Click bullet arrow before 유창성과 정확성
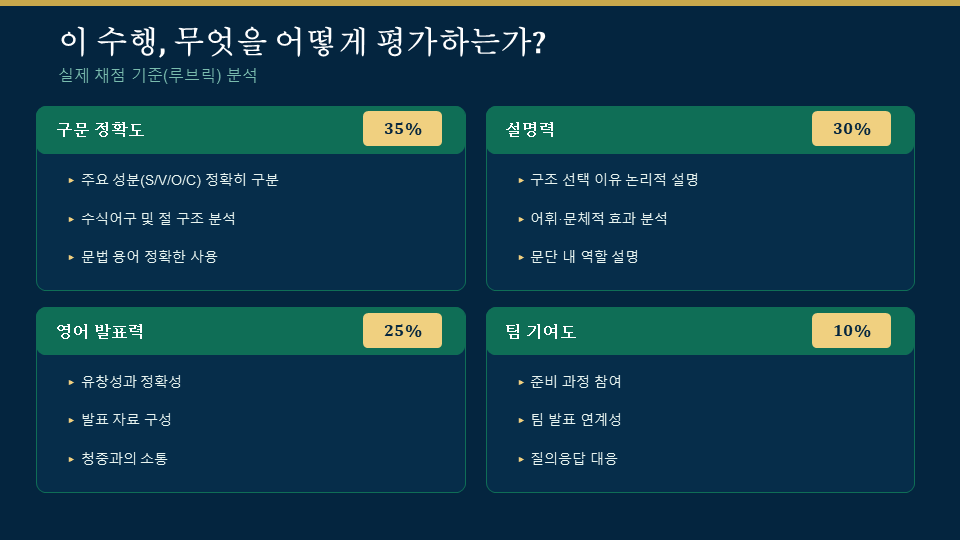Screen dimensions: 960x540 point(71,382)
